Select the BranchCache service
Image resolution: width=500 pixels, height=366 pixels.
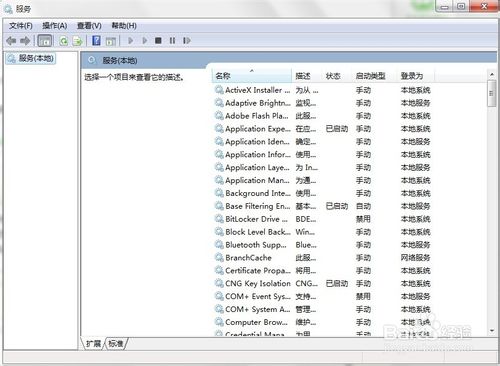[x=323, y=258]
